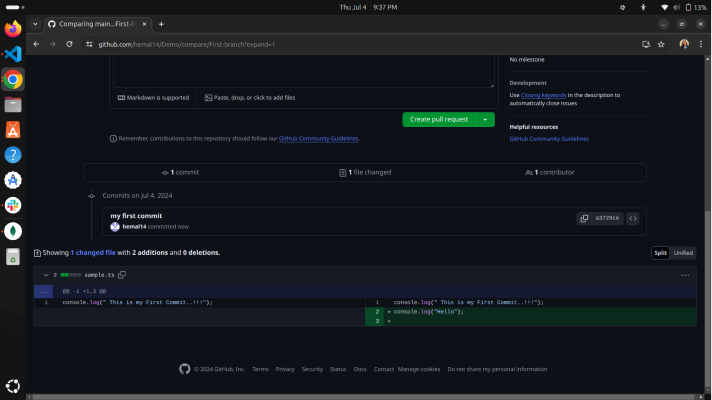The width and height of the screenshot is (712, 400).
Task: Open Ubuntu Software store icon
Action: [13, 130]
